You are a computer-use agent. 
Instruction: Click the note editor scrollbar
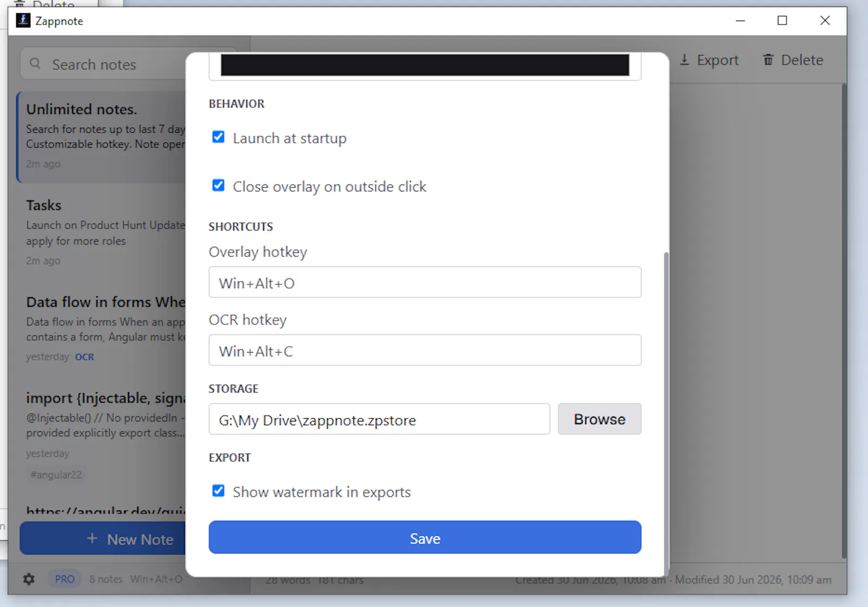(844, 320)
